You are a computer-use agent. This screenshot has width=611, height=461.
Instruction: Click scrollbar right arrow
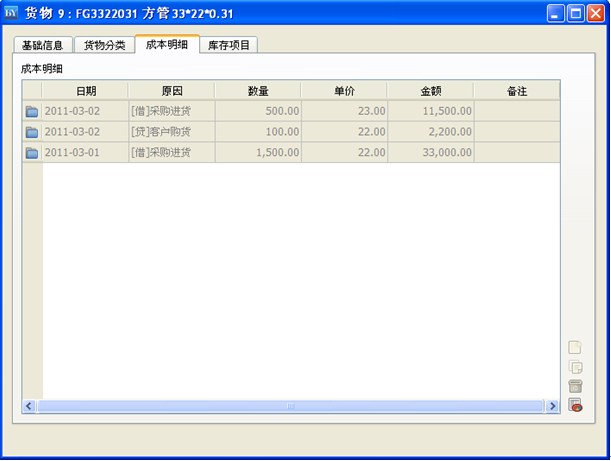tap(553, 407)
